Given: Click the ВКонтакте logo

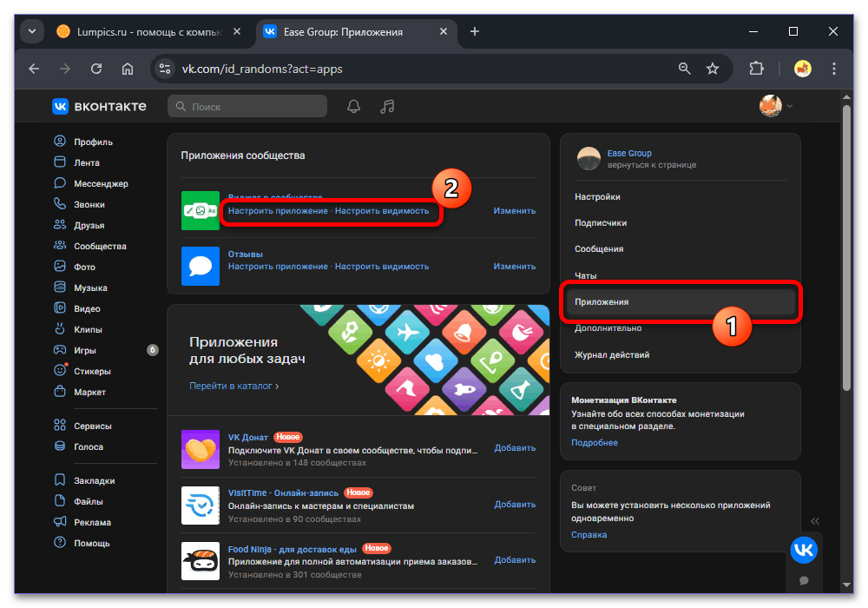Looking at the screenshot, I should [x=100, y=106].
